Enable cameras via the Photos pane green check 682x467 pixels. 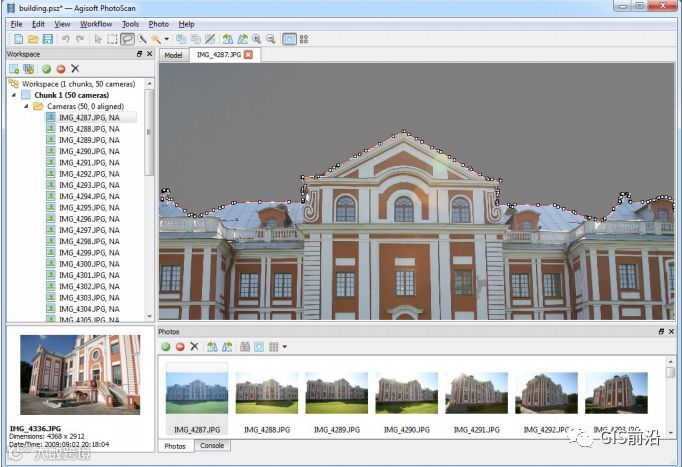[x=166, y=347]
